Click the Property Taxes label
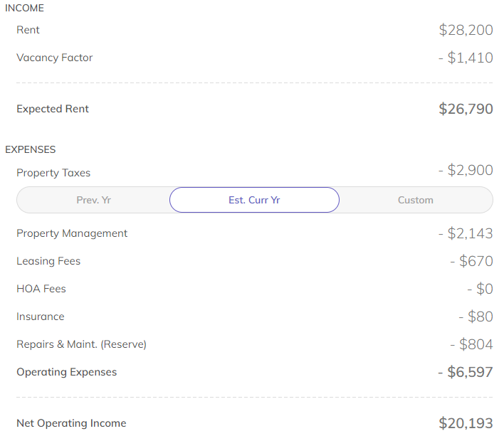This screenshot has height=436, width=504. pos(53,173)
